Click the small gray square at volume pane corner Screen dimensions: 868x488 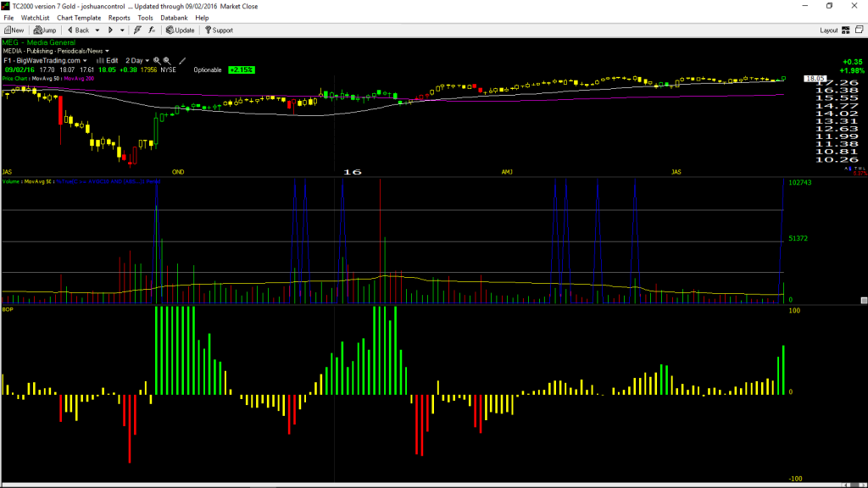pyautogui.click(x=864, y=301)
